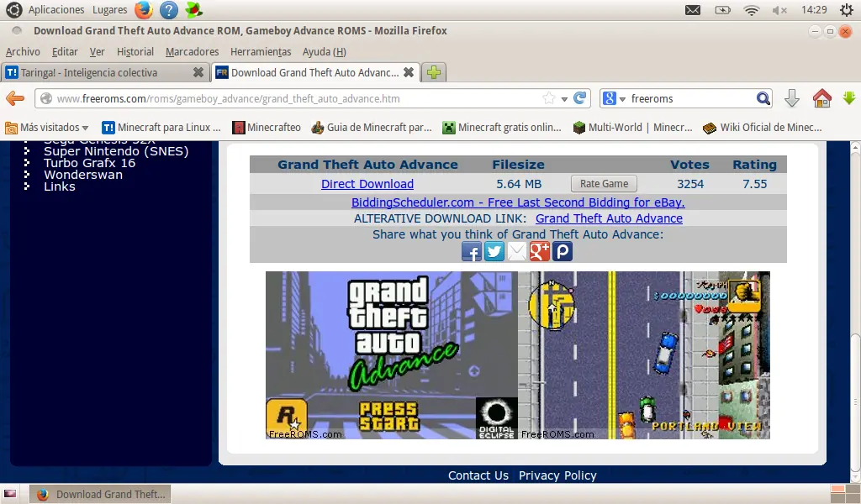Open the Privacy Policy link
The height and width of the screenshot is (504, 861).
557,475
